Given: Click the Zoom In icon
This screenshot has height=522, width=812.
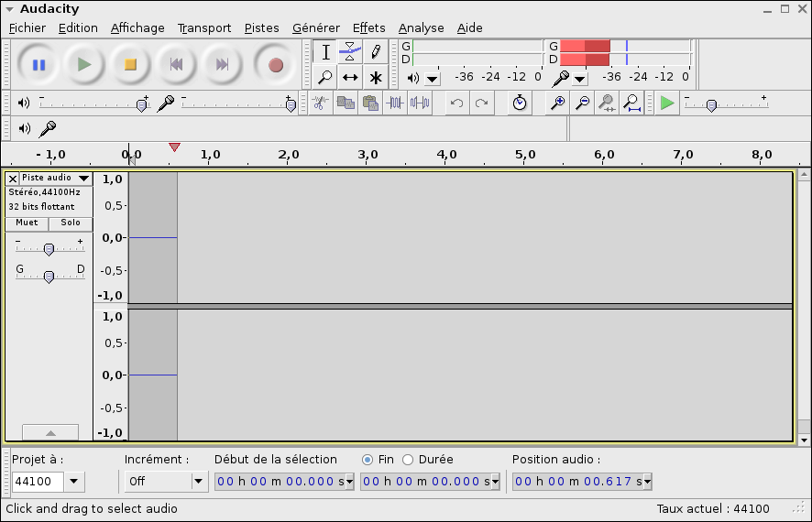Looking at the screenshot, I should click(x=557, y=103).
